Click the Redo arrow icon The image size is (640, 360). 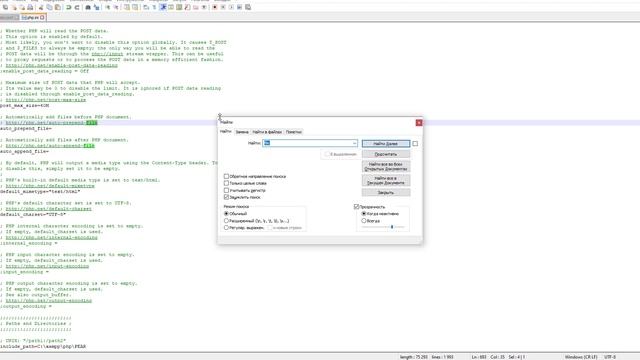[x=77, y=7]
